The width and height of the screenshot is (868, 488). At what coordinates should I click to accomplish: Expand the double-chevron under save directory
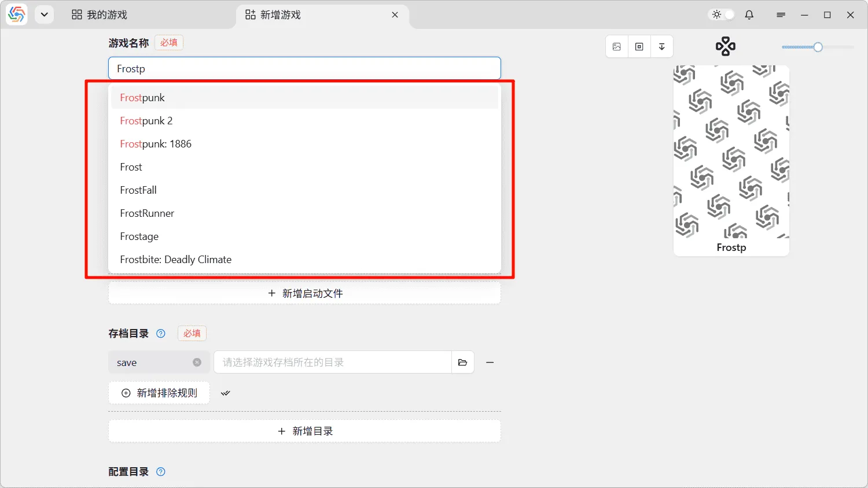point(226,393)
